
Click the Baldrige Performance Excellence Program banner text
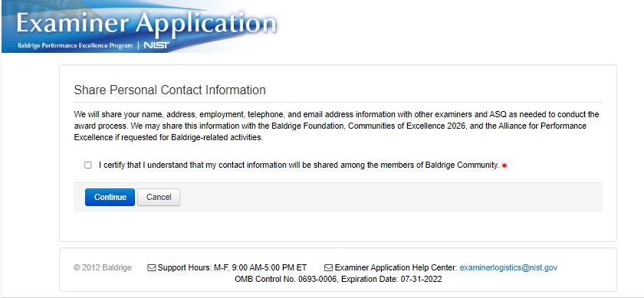point(75,45)
